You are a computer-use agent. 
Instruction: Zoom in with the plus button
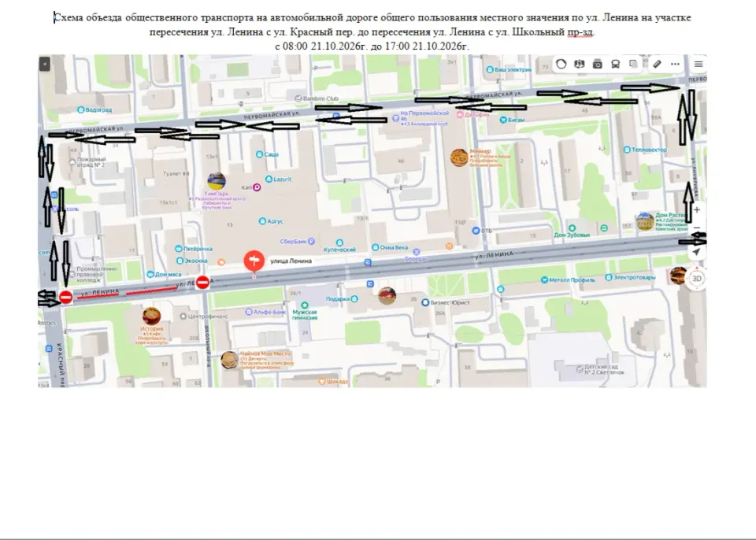pyautogui.click(x=697, y=209)
